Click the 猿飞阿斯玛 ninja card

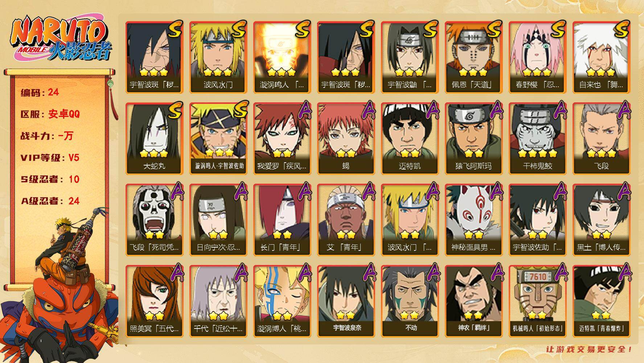tap(473, 139)
